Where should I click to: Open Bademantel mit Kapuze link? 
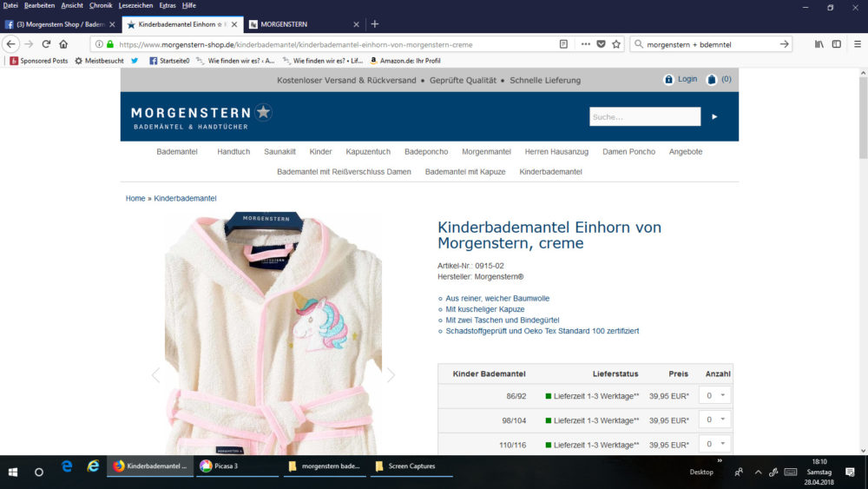(465, 172)
